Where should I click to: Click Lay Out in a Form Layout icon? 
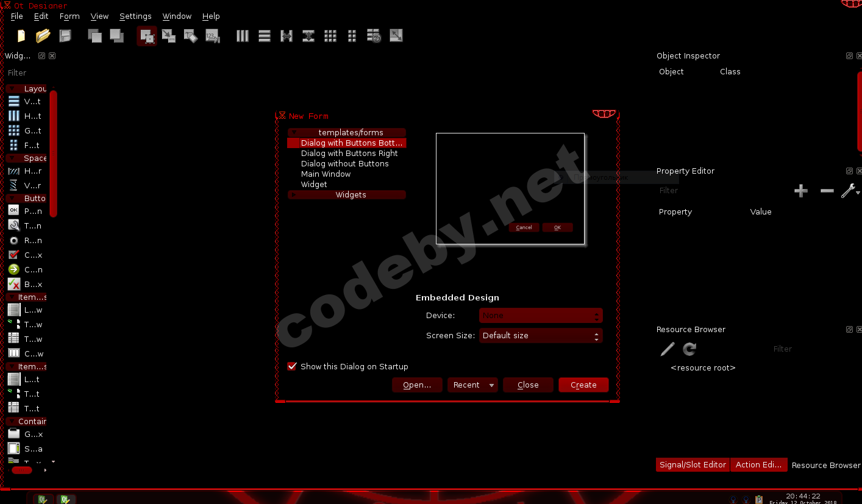tap(352, 36)
